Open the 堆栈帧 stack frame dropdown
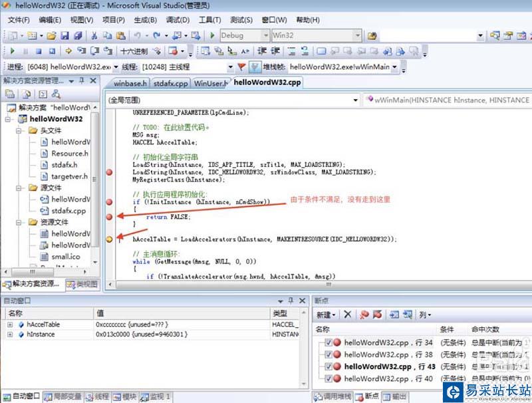The image size is (532, 403). click(x=394, y=67)
